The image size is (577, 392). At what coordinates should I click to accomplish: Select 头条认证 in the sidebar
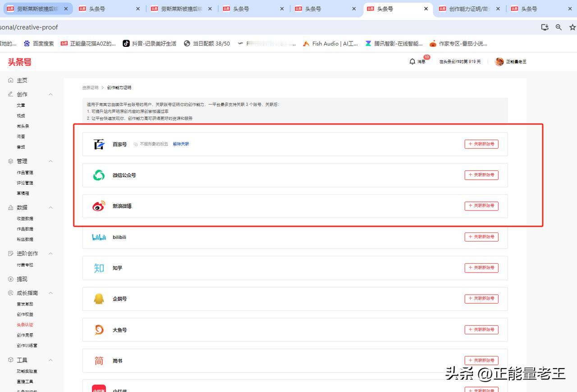pos(25,325)
